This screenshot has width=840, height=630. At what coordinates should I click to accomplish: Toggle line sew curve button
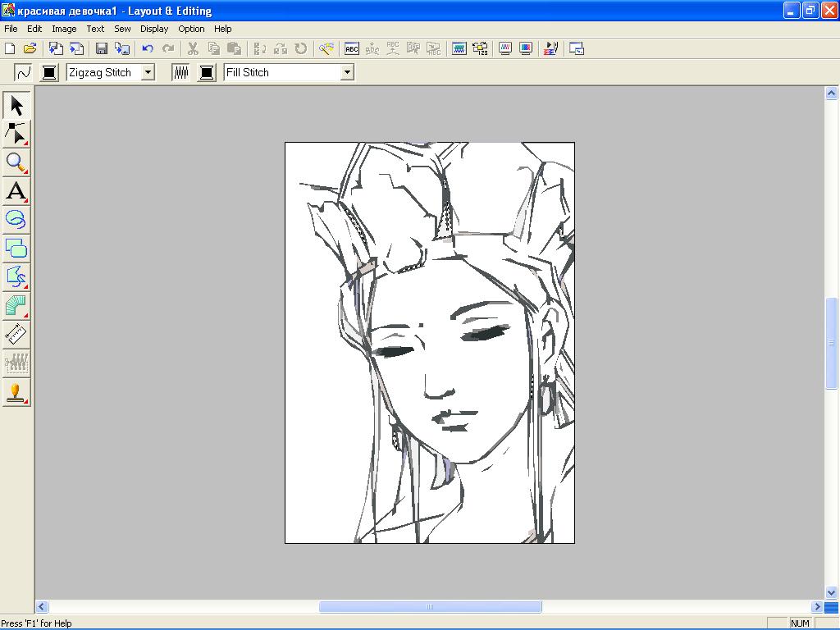click(x=23, y=72)
